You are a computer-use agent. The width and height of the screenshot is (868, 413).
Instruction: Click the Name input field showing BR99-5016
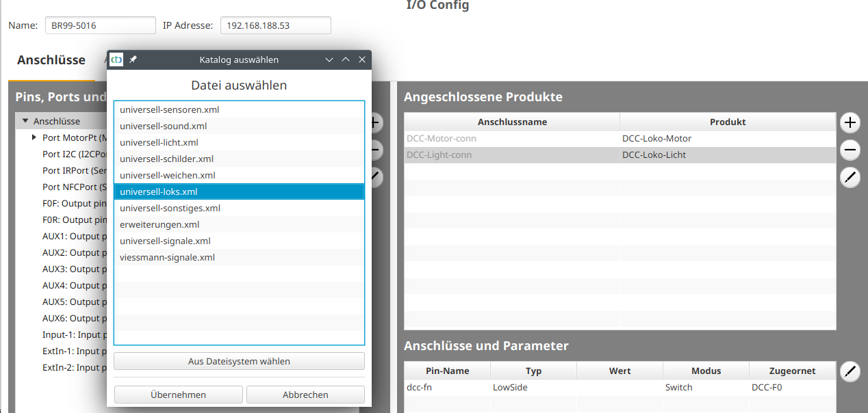(100, 25)
